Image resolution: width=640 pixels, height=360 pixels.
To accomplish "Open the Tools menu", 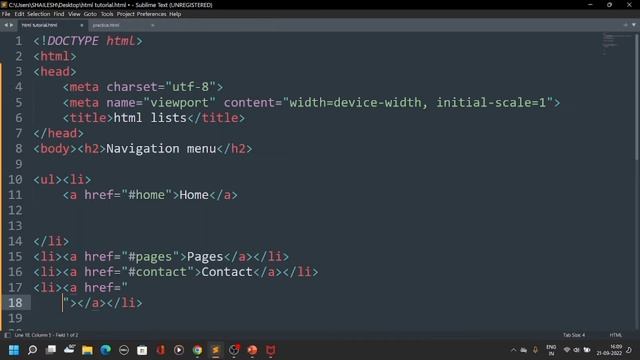I will click(107, 14).
